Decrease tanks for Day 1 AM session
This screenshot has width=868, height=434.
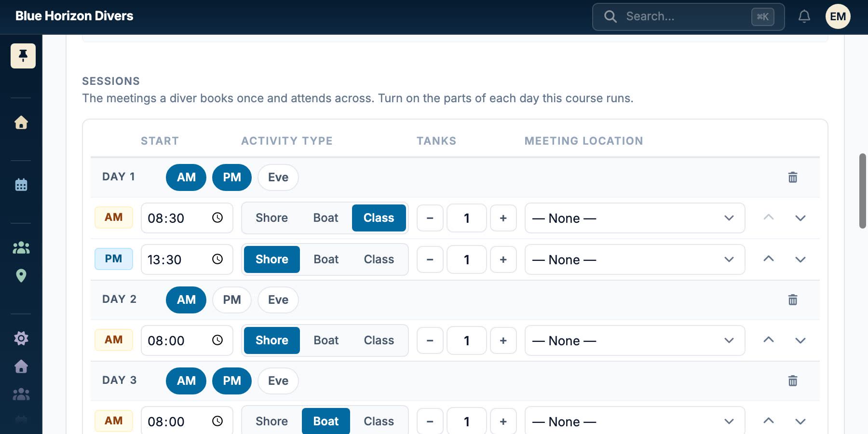click(x=430, y=218)
